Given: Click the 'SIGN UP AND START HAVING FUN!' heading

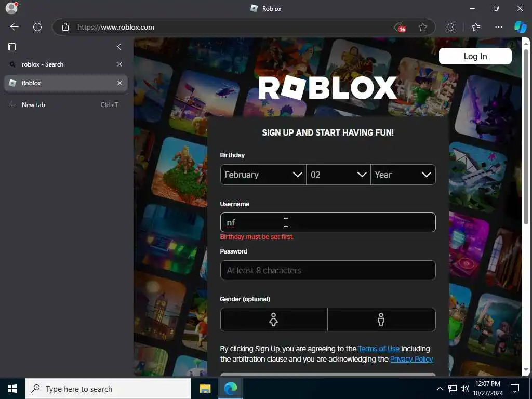Looking at the screenshot, I should [x=328, y=132].
